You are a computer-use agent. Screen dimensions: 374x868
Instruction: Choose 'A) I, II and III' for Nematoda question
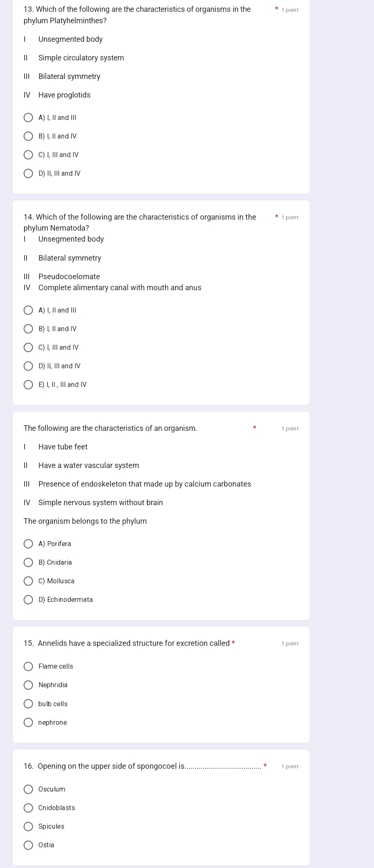click(28, 310)
